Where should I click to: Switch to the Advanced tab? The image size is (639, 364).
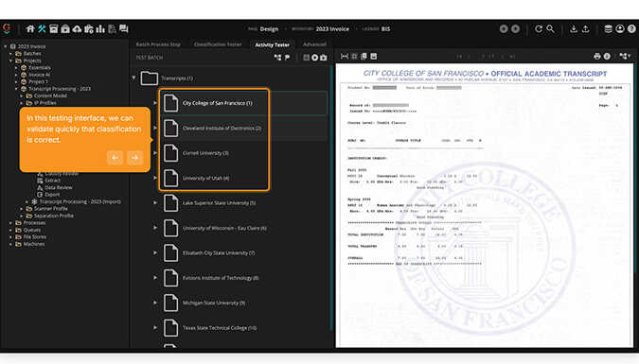(x=314, y=44)
